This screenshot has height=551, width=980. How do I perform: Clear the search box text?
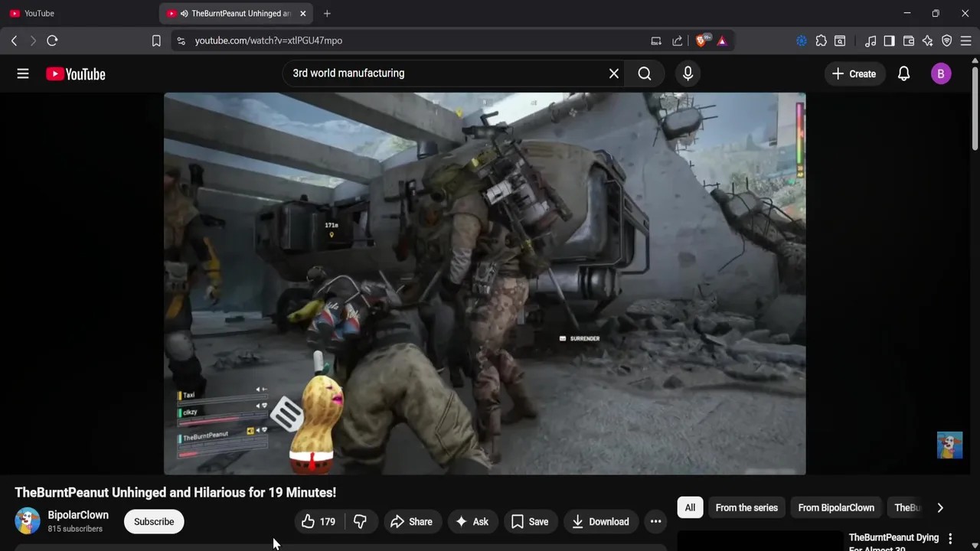coord(613,73)
